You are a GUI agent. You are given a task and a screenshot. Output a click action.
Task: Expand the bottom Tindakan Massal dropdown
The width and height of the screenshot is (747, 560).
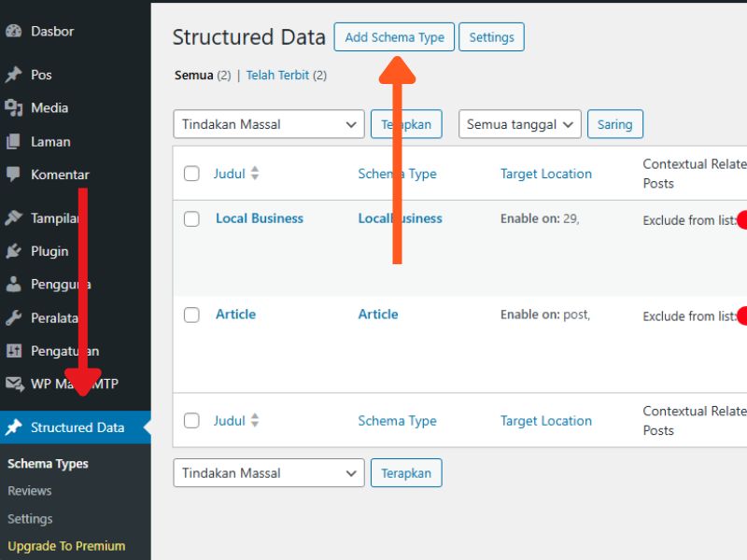[268, 472]
